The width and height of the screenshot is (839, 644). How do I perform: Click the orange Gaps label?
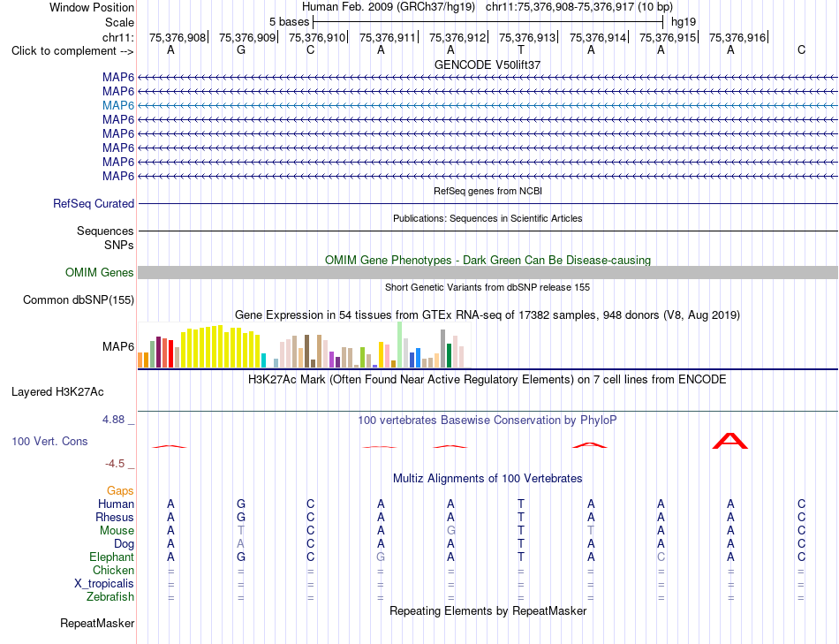click(x=120, y=491)
